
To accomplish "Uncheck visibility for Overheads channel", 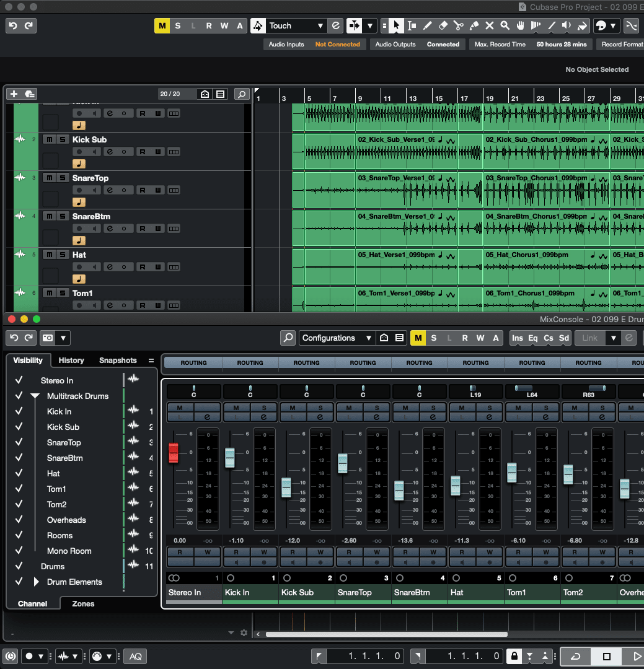I will 19,520.
